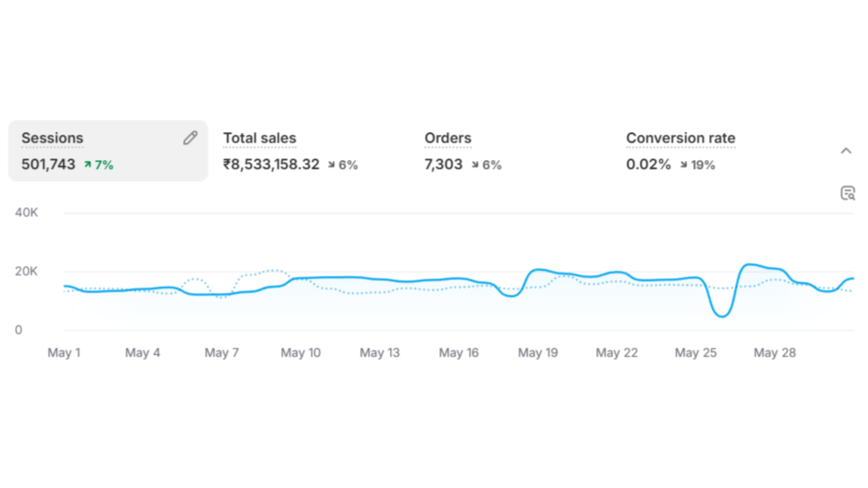Open the report view icon above chart
868x488 pixels.
848,193
